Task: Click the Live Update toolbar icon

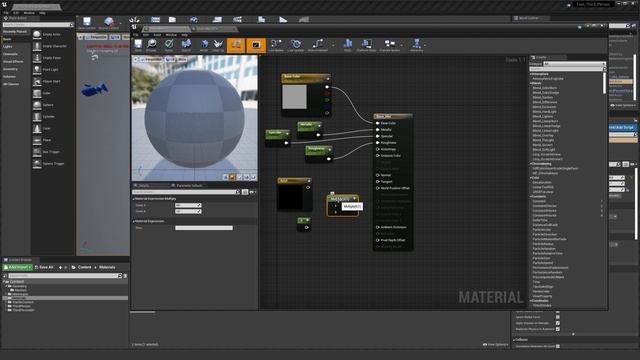Action: [296, 45]
